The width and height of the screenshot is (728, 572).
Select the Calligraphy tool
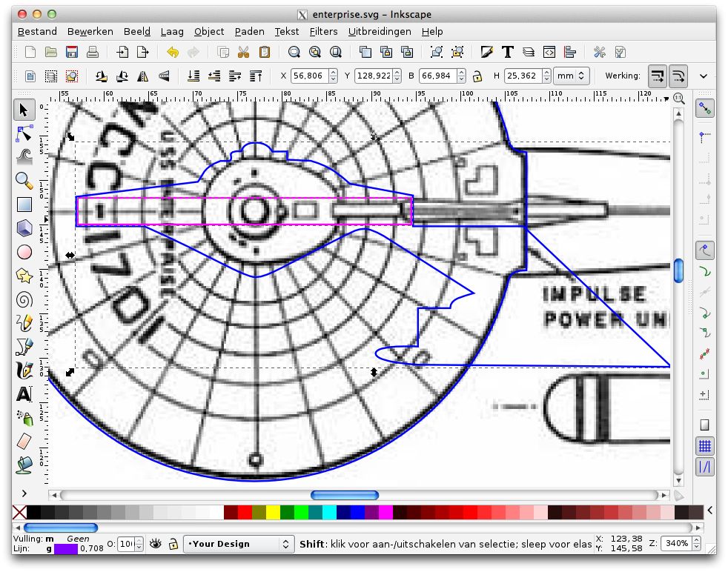tap(24, 370)
